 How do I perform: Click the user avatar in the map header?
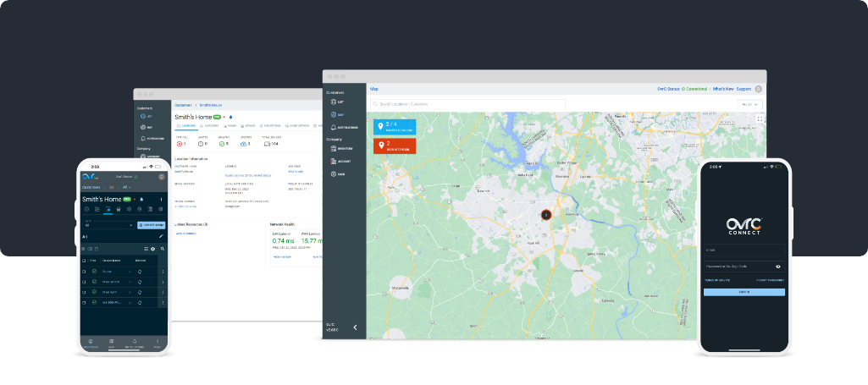click(759, 89)
